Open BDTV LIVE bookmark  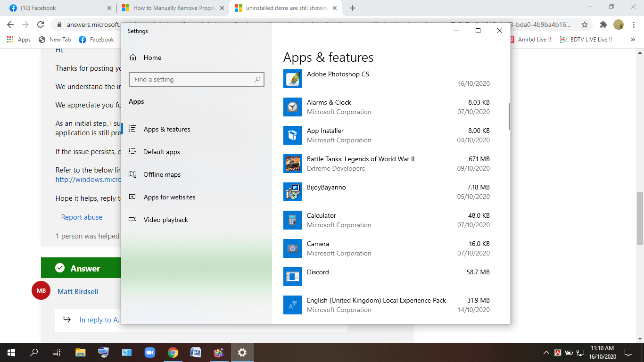pos(586,40)
